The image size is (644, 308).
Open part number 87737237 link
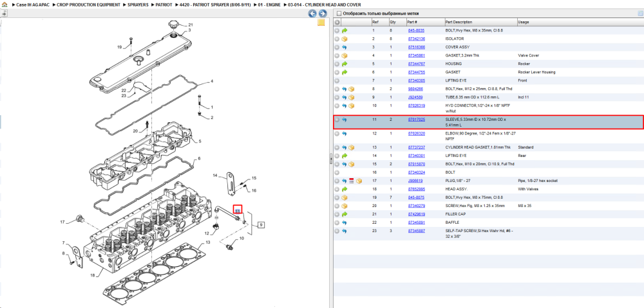(x=417, y=147)
